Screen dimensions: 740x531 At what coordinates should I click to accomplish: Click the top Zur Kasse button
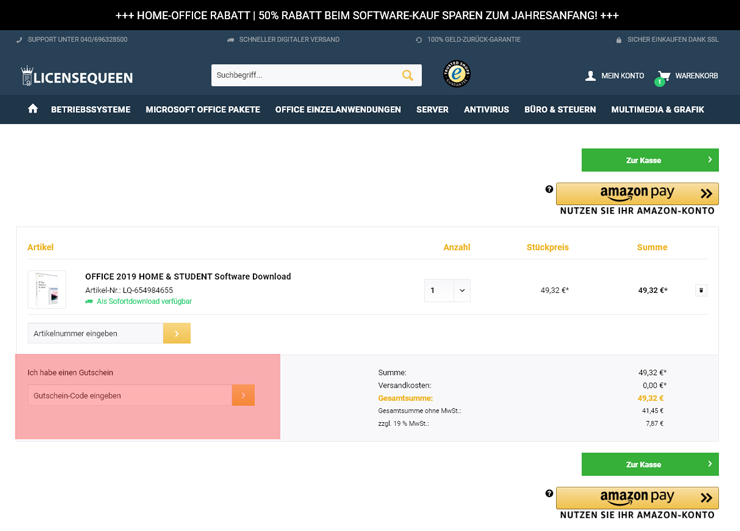(x=650, y=160)
